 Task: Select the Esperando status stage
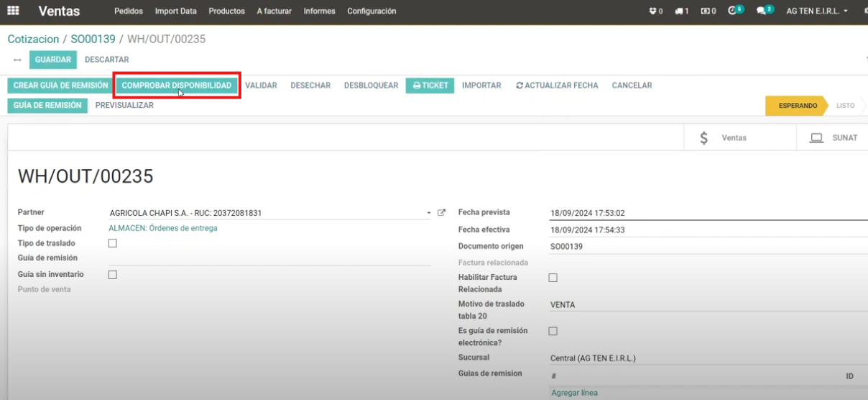(x=796, y=106)
